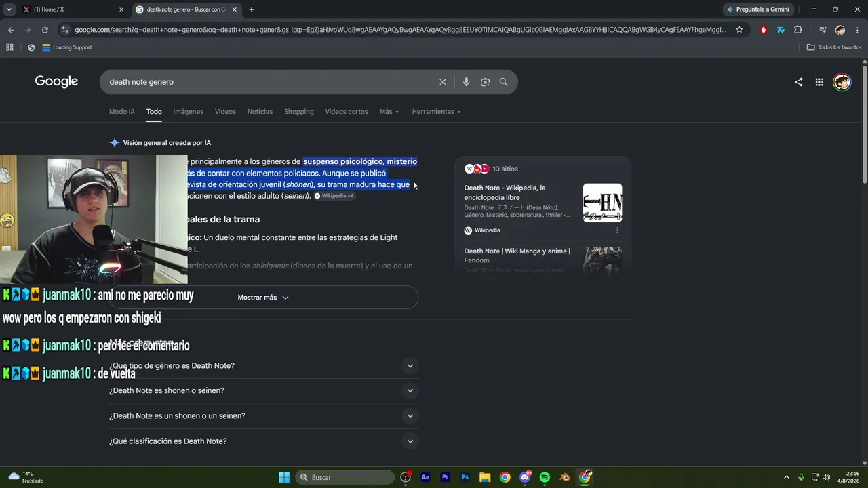The width and height of the screenshot is (868, 488).
Task: Open the Death Note Wikipedia result link
Action: coord(505,192)
